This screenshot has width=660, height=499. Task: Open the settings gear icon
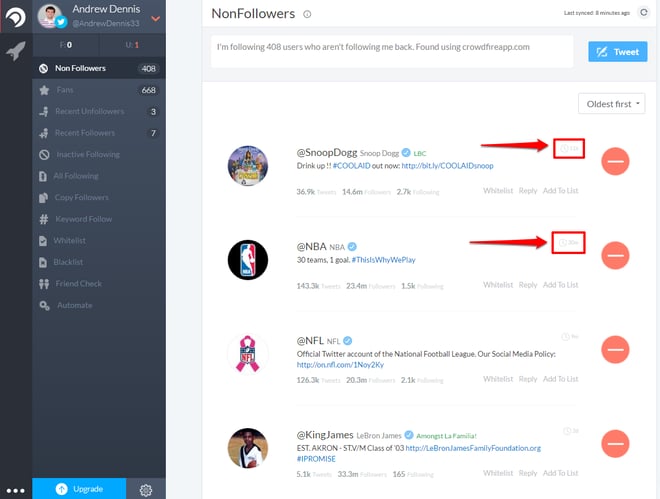pos(146,490)
